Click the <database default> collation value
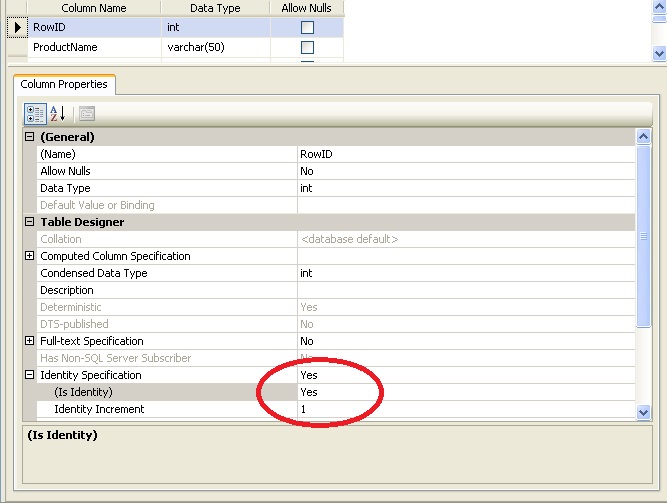The width and height of the screenshot is (667, 503). coord(466,239)
